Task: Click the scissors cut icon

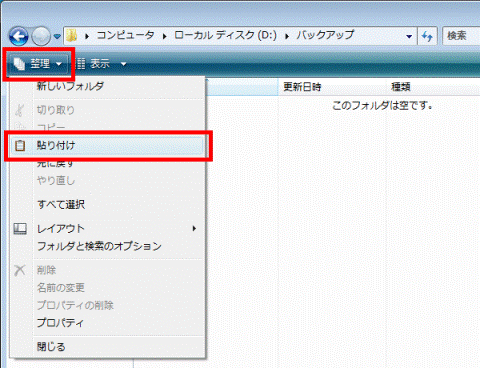Action: coord(20,110)
